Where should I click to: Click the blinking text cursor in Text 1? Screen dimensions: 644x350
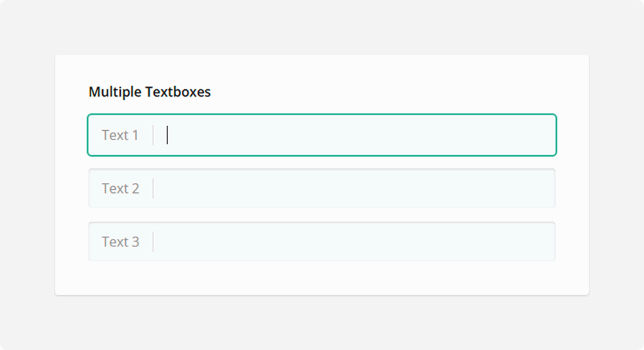(x=167, y=135)
